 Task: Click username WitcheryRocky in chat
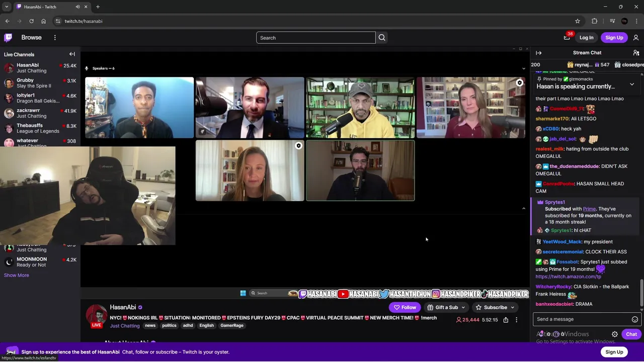coord(553,287)
